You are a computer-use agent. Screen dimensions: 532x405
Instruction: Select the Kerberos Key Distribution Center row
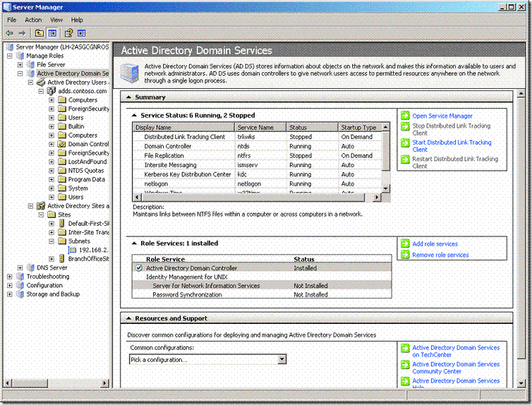(x=257, y=174)
